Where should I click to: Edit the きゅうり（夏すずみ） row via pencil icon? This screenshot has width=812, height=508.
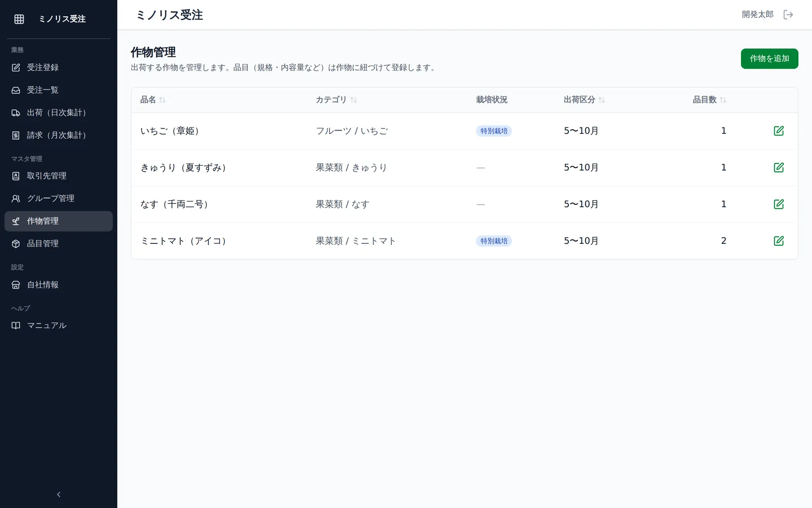tap(779, 168)
